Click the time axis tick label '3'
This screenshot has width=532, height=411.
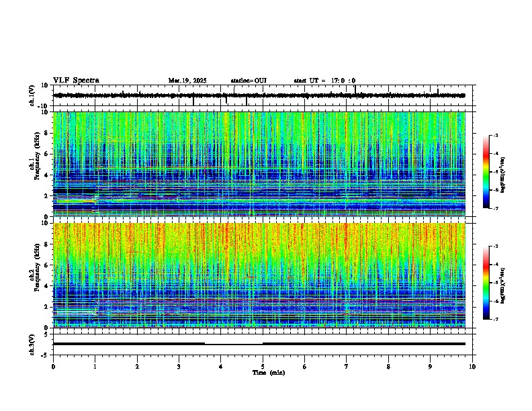pyautogui.click(x=179, y=367)
